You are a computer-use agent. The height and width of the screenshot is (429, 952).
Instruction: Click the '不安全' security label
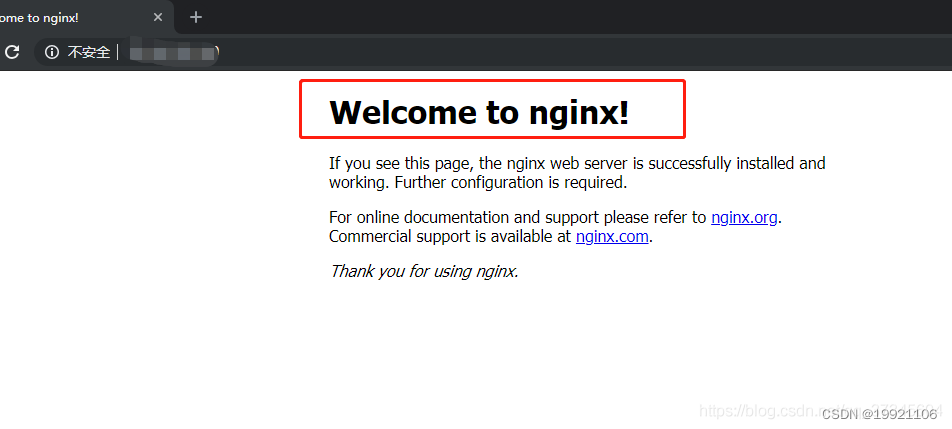point(89,53)
